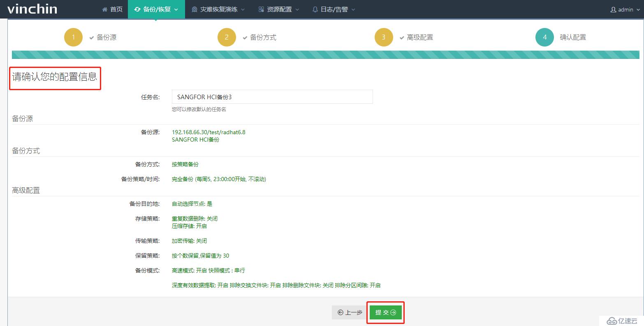Click the text 192.168.66.30/test/radhat6.8
The height and width of the screenshot is (326, 644).
point(208,132)
